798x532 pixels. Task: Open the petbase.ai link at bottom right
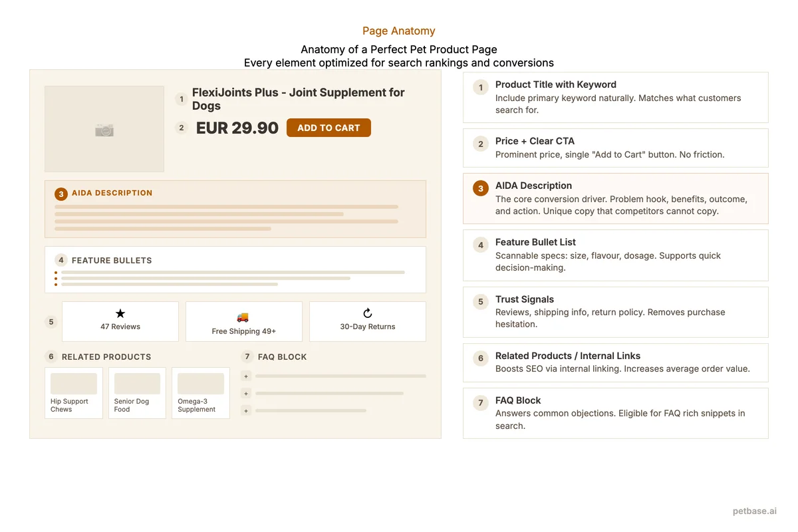click(754, 511)
